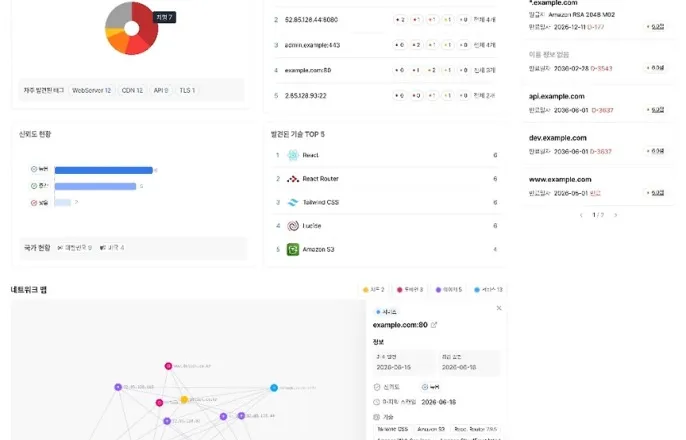The width and height of the screenshot is (686, 440).
Task: Open www.example.com certificate entry
Action: pos(597,186)
